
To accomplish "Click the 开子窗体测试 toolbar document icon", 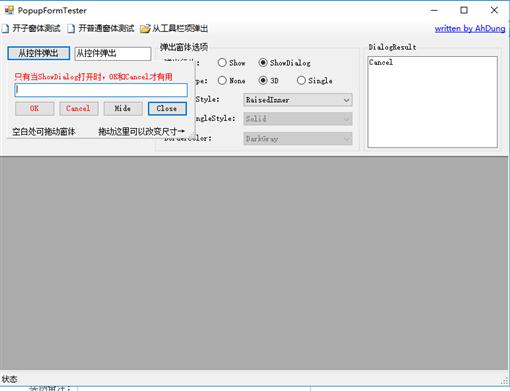I will click(5, 29).
